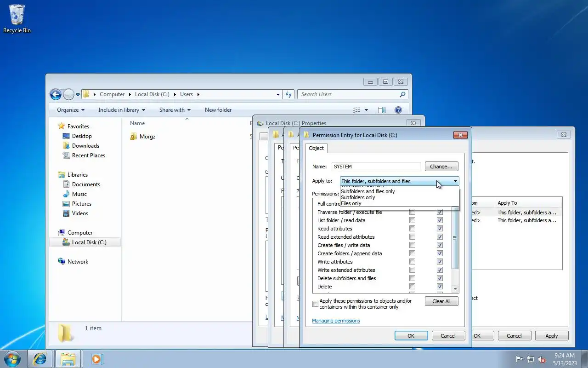
Task: Click the Search Users input field
Action: tap(348, 94)
